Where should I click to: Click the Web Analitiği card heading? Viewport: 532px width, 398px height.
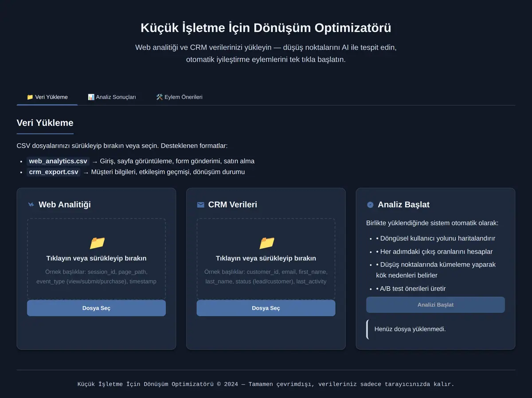65,205
